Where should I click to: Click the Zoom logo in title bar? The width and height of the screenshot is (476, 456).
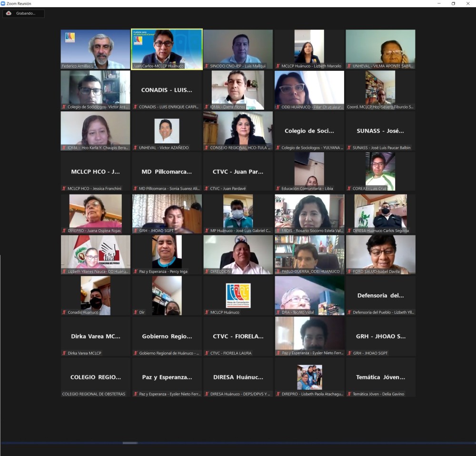(3, 3)
